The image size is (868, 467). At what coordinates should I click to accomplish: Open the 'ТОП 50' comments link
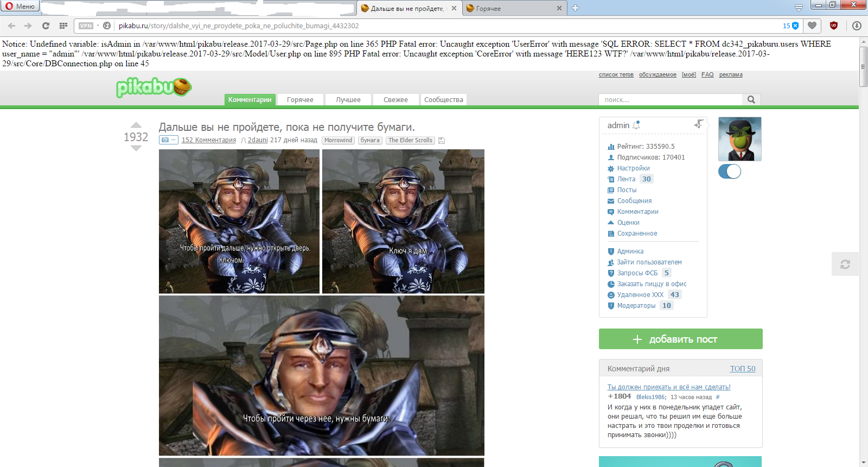coord(743,369)
